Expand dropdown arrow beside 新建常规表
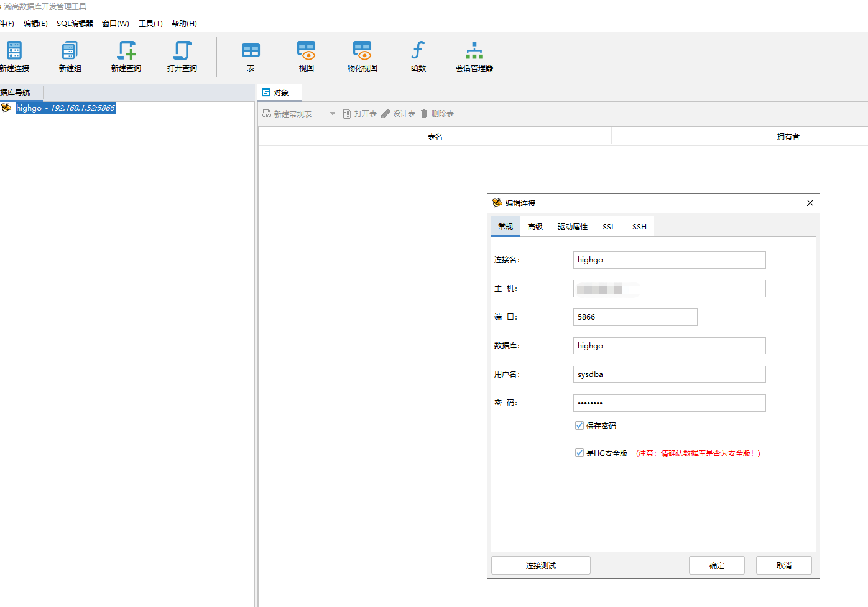 (332, 114)
